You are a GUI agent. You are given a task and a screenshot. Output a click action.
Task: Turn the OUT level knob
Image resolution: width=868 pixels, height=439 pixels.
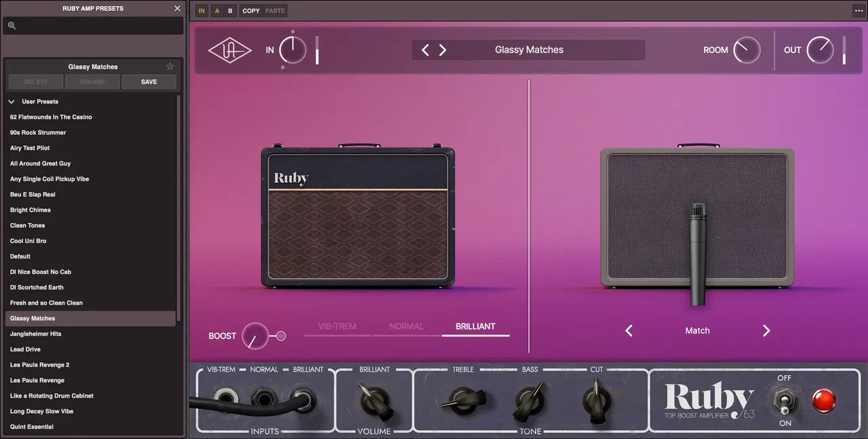820,50
